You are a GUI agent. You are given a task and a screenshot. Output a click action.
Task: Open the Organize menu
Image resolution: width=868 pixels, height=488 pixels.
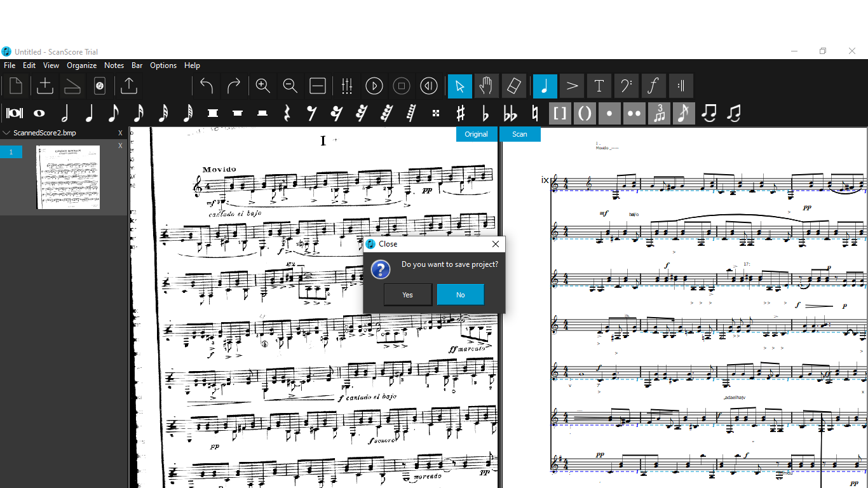[x=82, y=65]
